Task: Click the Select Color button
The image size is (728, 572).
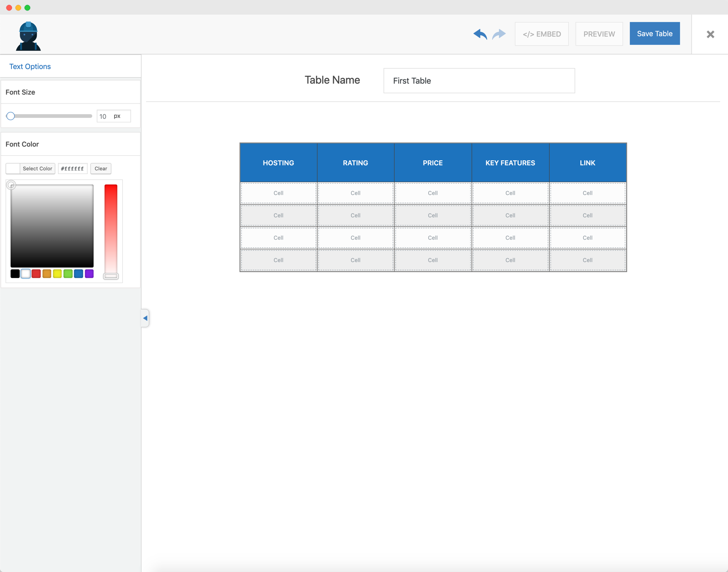Action: click(x=37, y=169)
